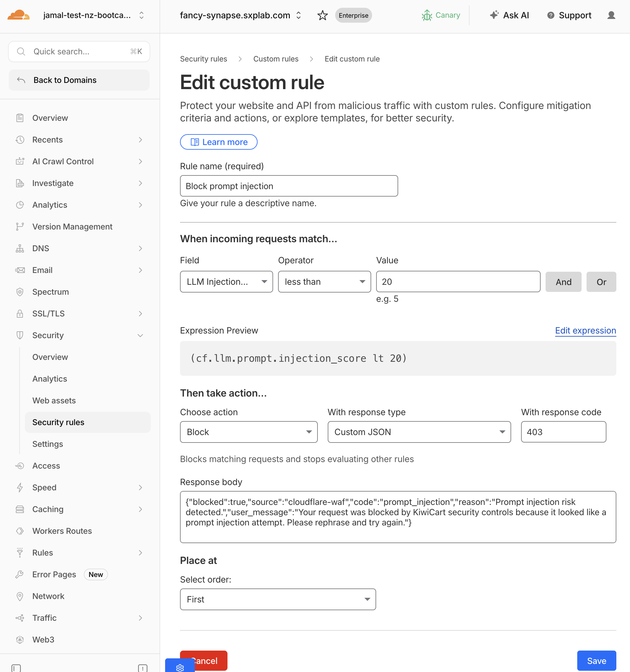Toggle the sidebar collapse icon at bottom
The height and width of the screenshot is (672, 630).
pyautogui.click(x=16, y=668)
